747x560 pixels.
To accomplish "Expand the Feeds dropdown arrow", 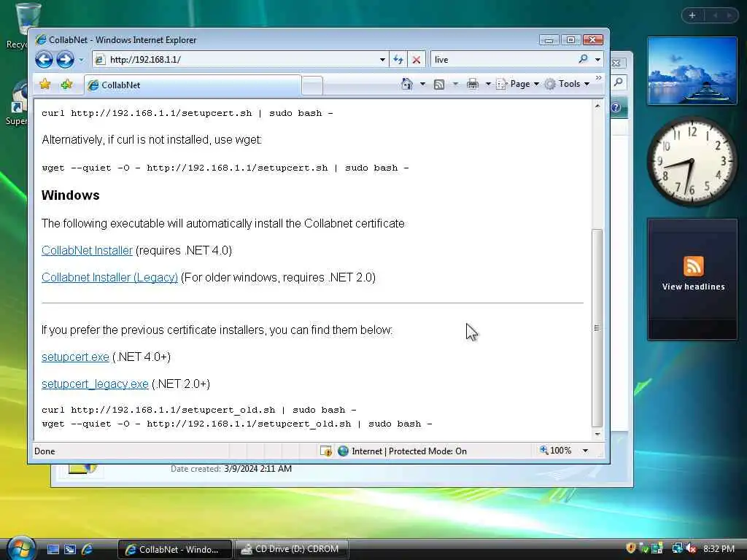I will click(x=455, y=85).
